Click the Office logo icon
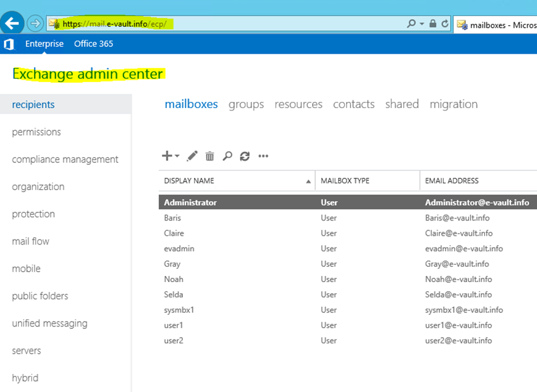The image size is (537, 392). pyautogui.click(x=9, y=44)
